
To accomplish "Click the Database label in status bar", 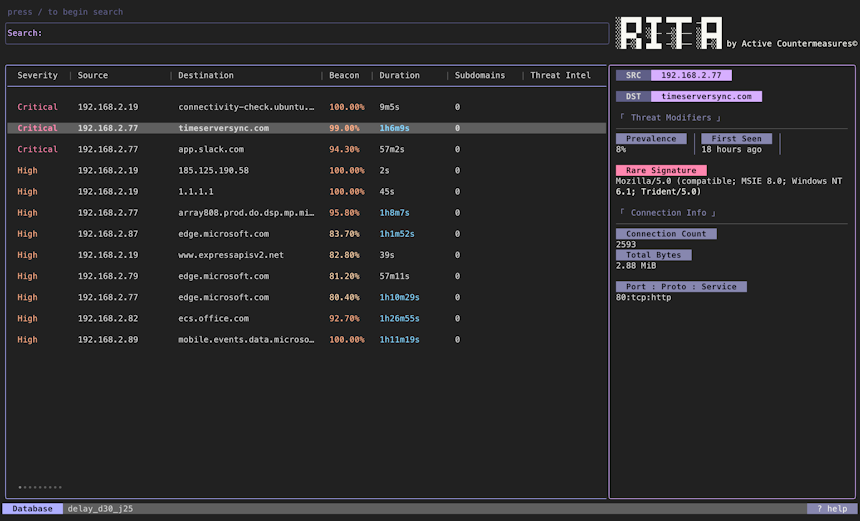I will tap(32, 508).
